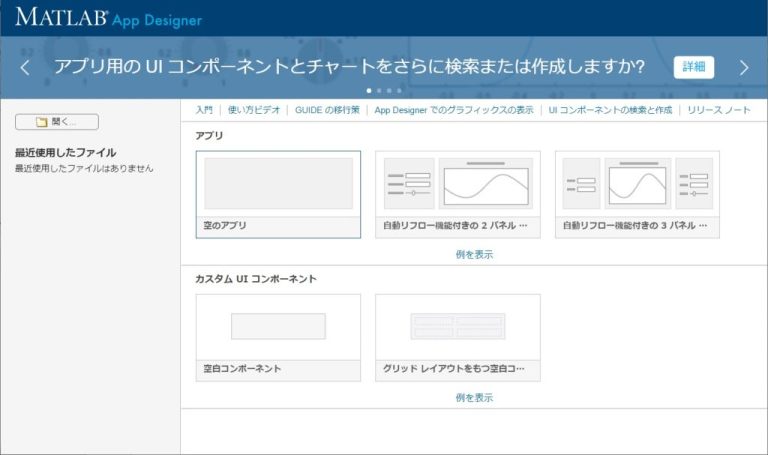Viewport: 768px width, 455px height.
Task: Open a file with 開く button
Action: point(57,122)
